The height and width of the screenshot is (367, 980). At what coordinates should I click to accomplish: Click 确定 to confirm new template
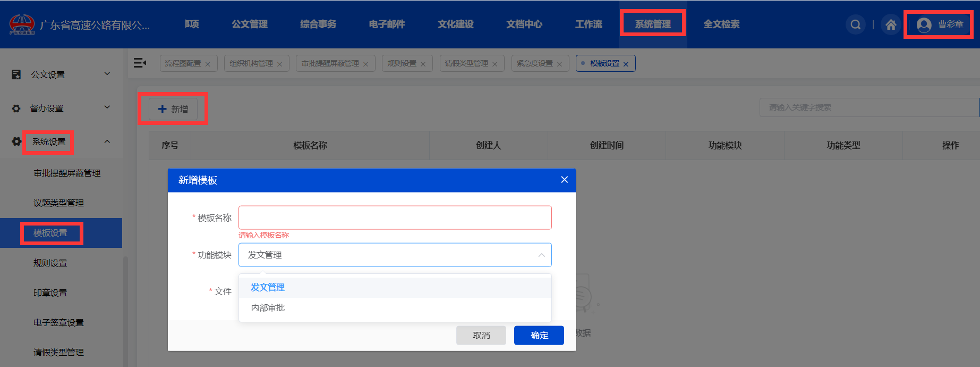tap(539, 335)
